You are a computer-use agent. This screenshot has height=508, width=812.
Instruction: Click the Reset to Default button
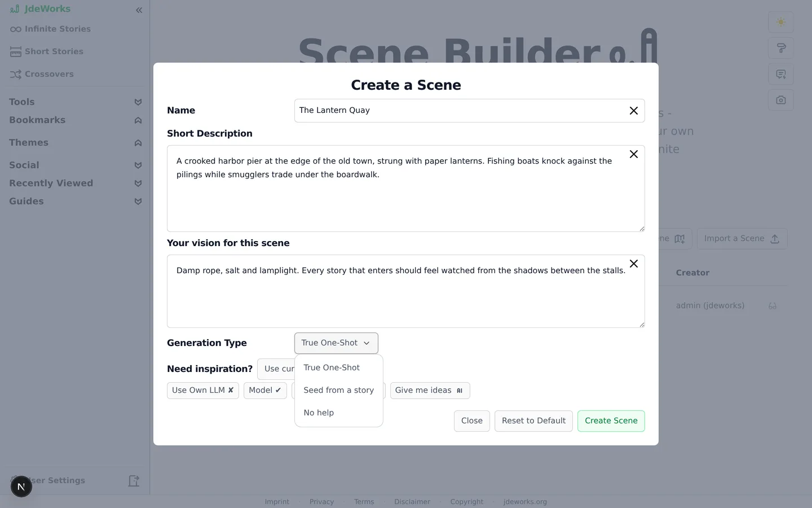pyautogui.click(x=533, y=421)
